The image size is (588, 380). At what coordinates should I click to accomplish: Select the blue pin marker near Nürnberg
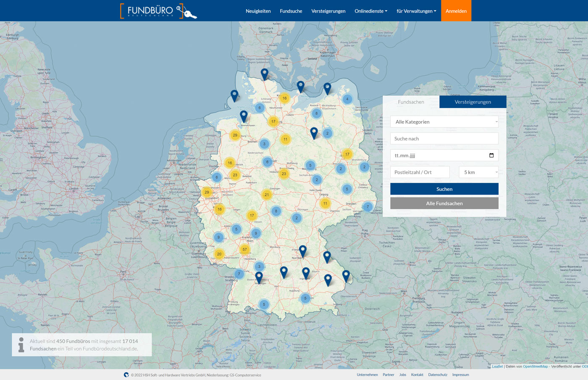coord(302,251)
